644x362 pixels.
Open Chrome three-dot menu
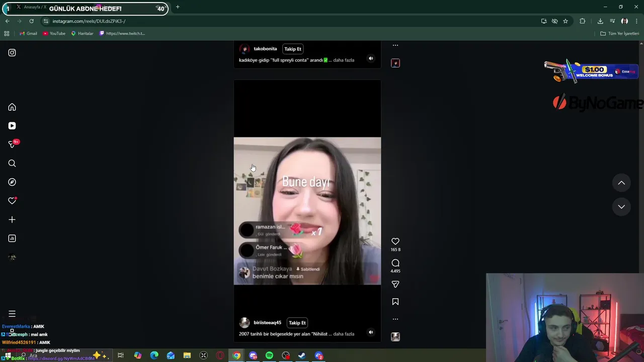(x=637, y=21)
